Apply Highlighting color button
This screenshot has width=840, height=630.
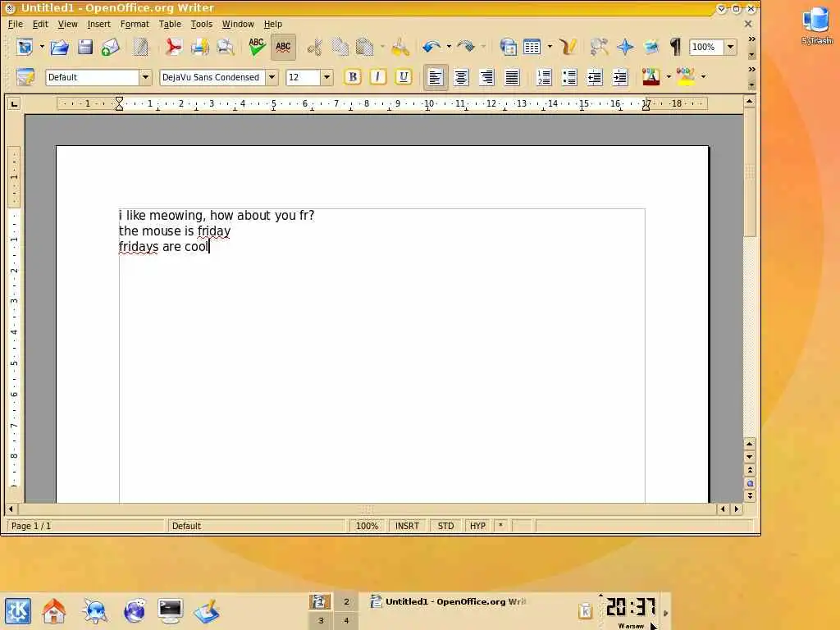coord(686,77)
